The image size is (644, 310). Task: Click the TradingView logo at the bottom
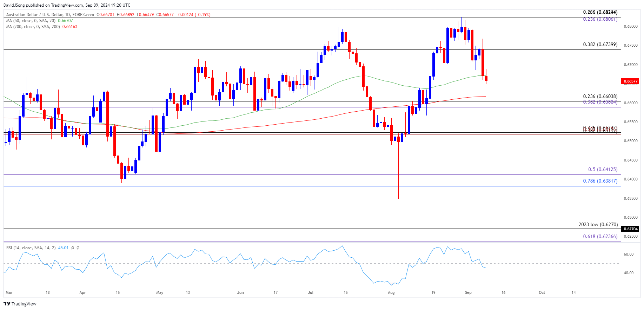point(20,304)
